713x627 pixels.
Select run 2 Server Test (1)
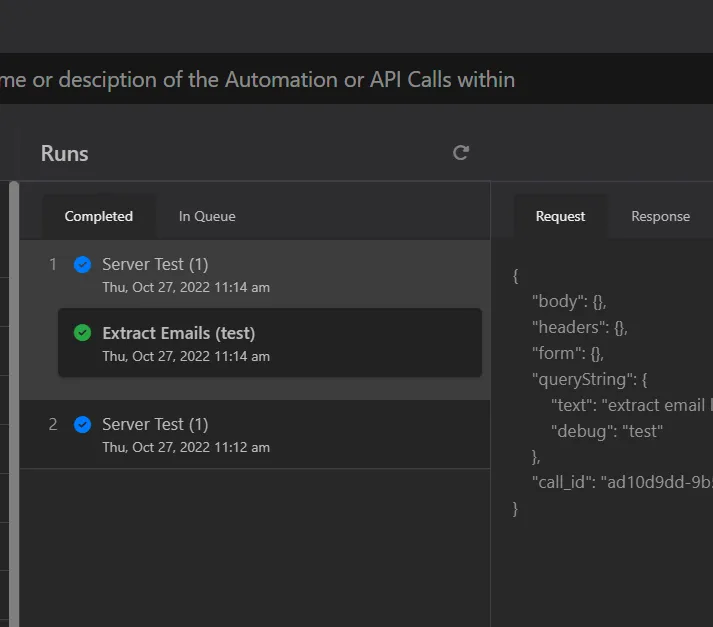pyautogui.click(x=255, y=435)
